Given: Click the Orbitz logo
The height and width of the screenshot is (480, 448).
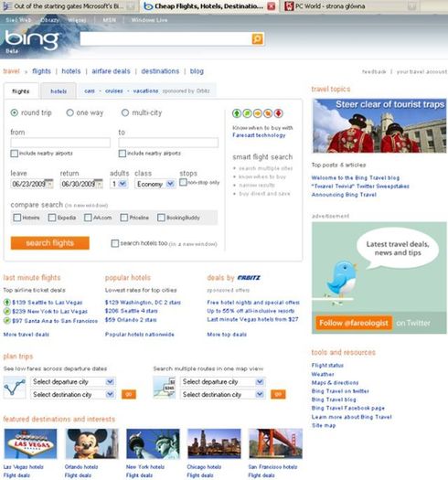Looking at the screenshot, I should pyautogui.click(x=249, y=278).
